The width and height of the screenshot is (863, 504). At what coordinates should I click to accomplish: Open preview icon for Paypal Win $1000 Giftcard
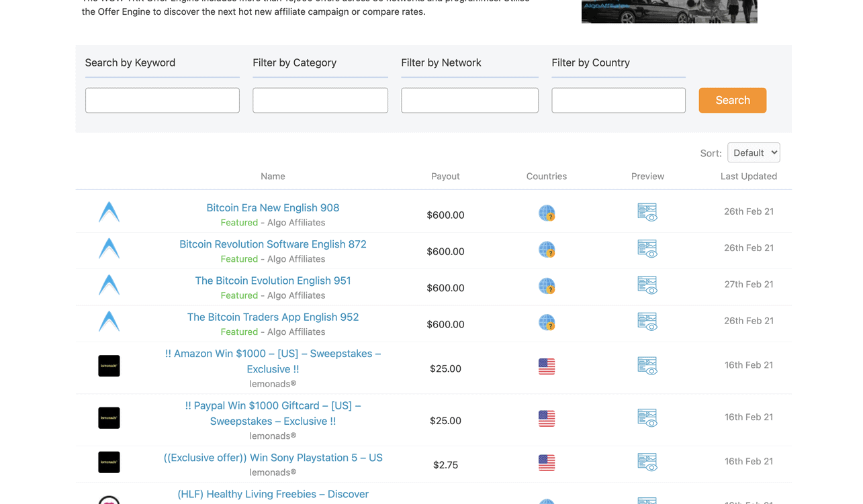click(x=647, y=417)
